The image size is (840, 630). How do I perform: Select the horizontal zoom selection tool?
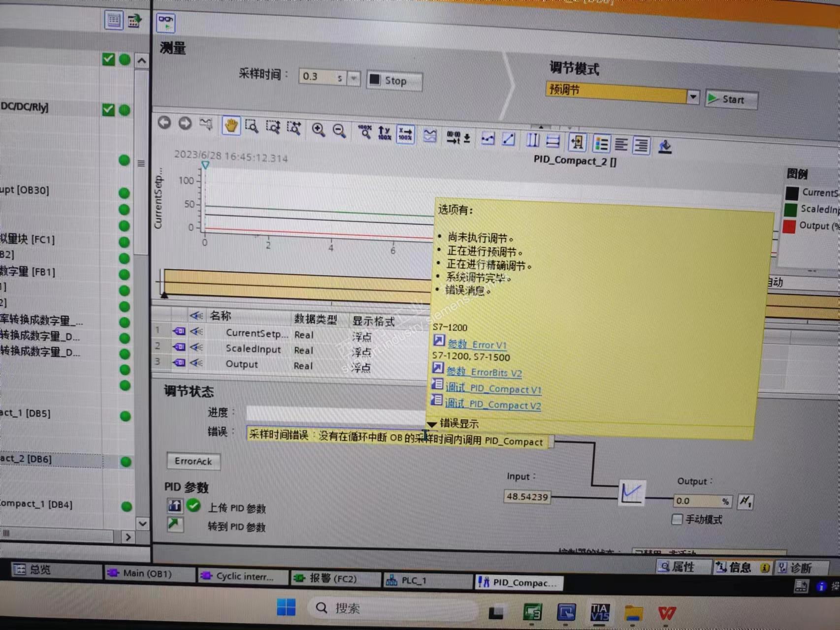[x=294, y=128]
